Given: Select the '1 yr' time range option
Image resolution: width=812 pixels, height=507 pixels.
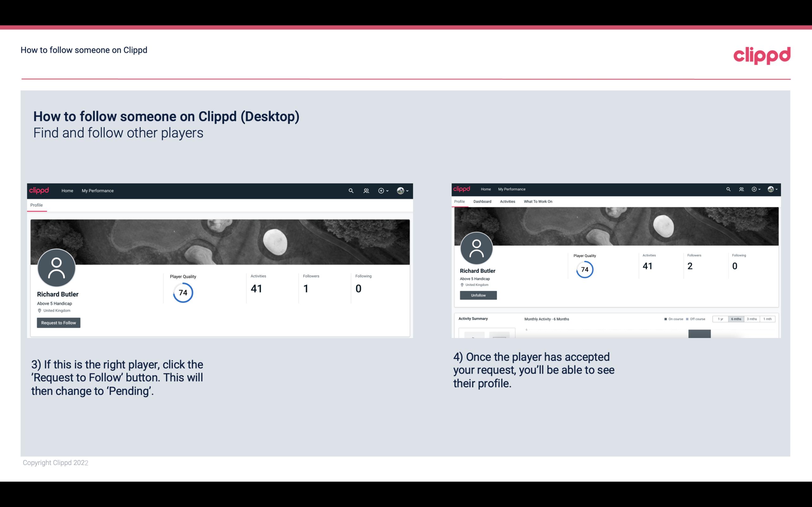Looking at the screenshot, I should point(720,319).
